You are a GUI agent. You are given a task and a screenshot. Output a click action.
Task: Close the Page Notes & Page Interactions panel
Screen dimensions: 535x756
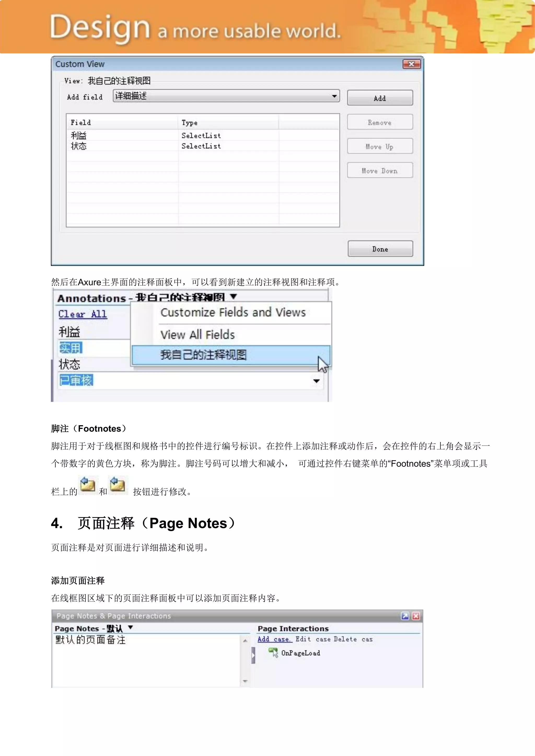tap(416, 616)
